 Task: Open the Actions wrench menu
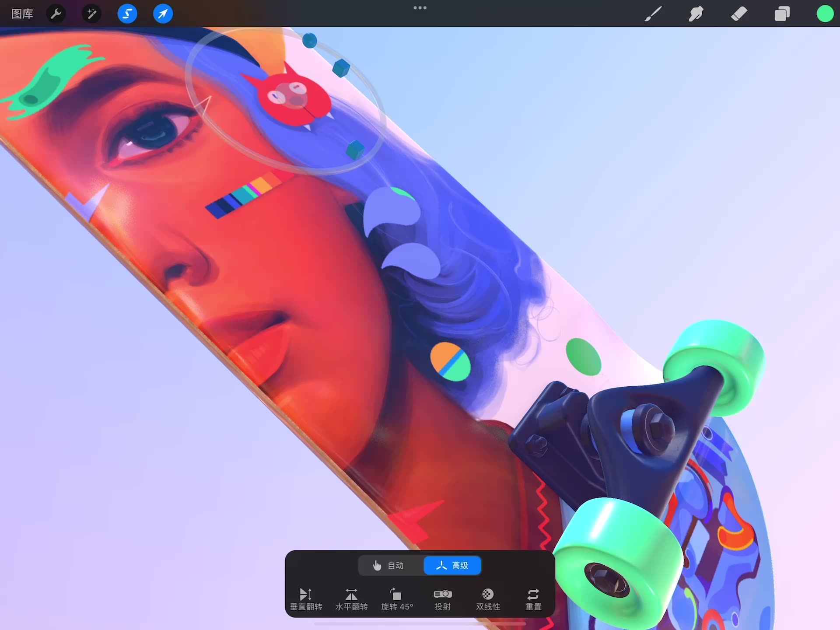56,14
